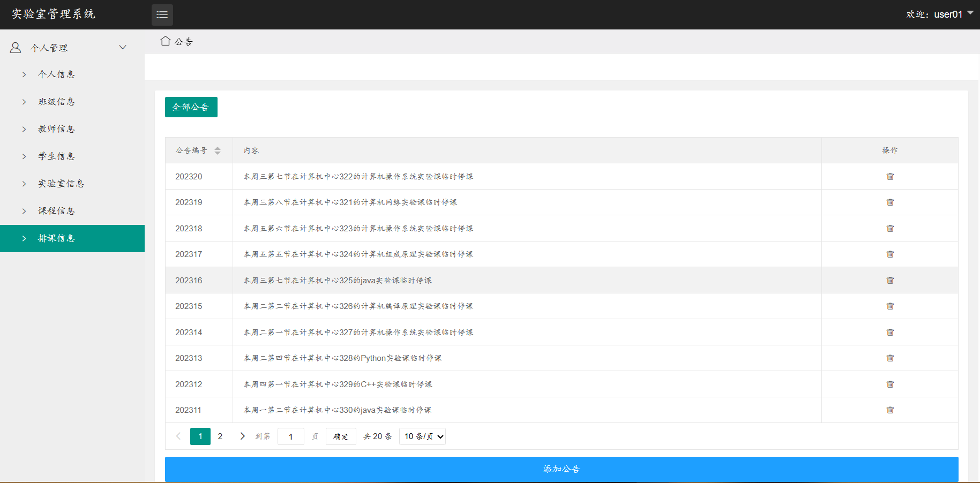Open 个人信息 in the sidebar
This screenshot has width=980, height=483.
click(72, 74)
